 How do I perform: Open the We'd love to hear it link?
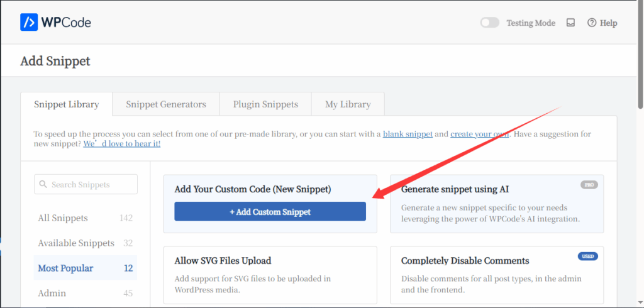pos(121,144)
